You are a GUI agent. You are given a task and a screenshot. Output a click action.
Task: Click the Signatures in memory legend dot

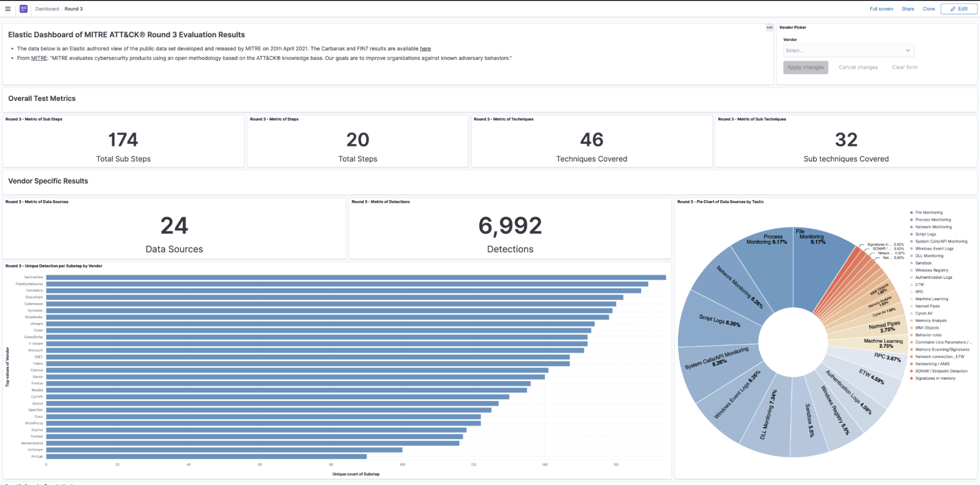point(911,378)
